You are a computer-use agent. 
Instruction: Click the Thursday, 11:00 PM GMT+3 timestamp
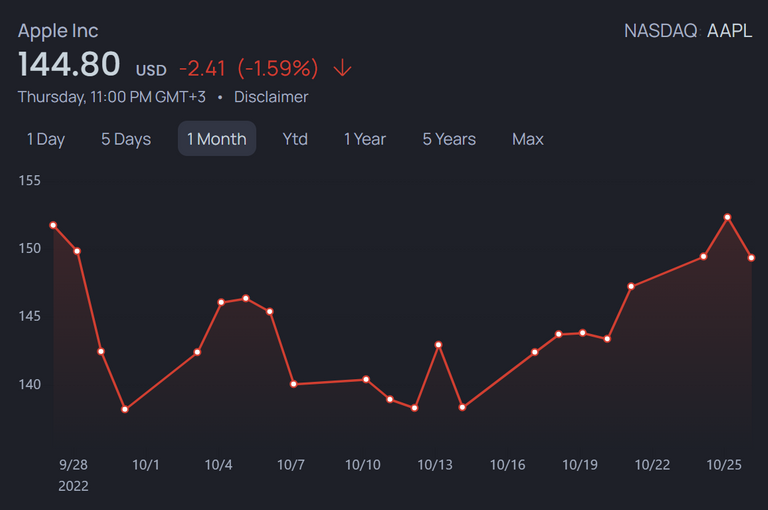(112, 97)
